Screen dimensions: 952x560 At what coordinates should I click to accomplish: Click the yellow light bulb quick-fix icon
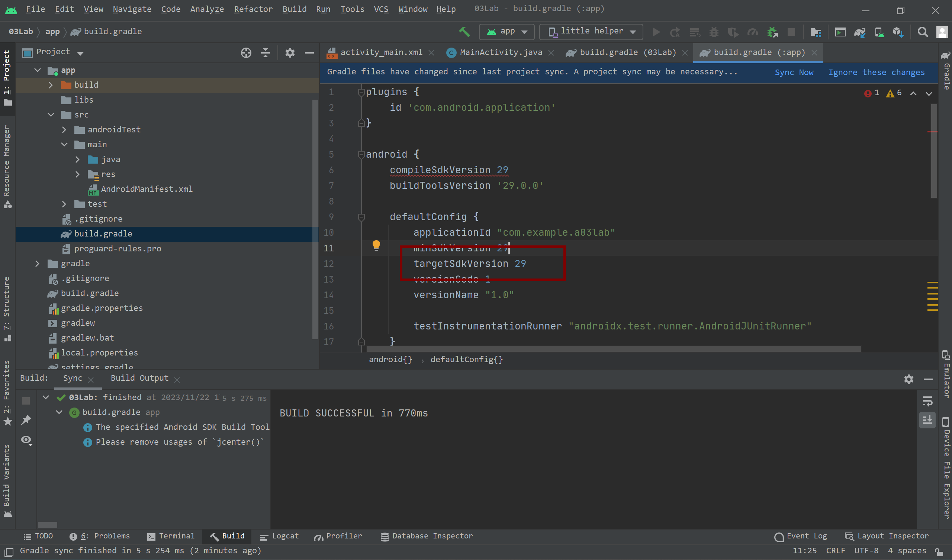click(376, 246)
